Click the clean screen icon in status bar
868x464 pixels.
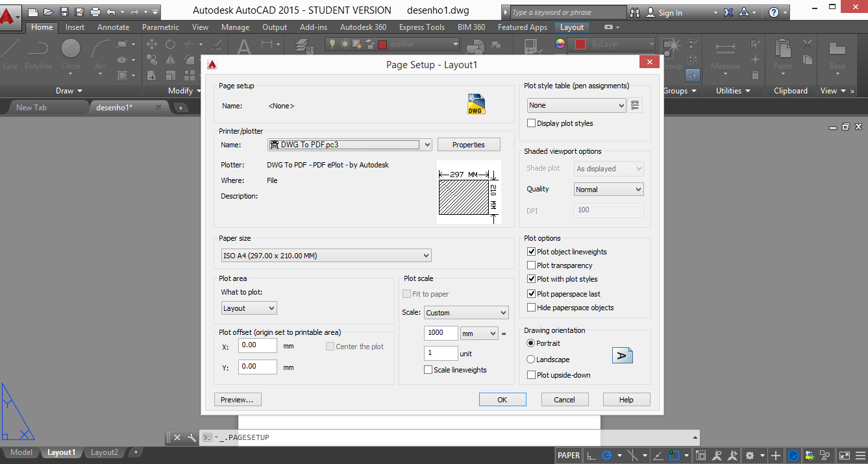pyautogui.click(x=844, y=456)
